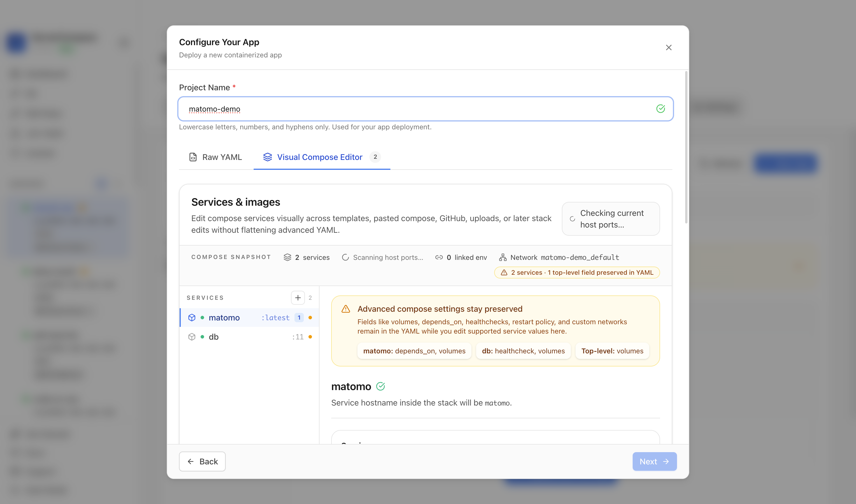Click the Scanning host ports... text
The width and height of the screenshot is (856, 504).
[388, 257]
